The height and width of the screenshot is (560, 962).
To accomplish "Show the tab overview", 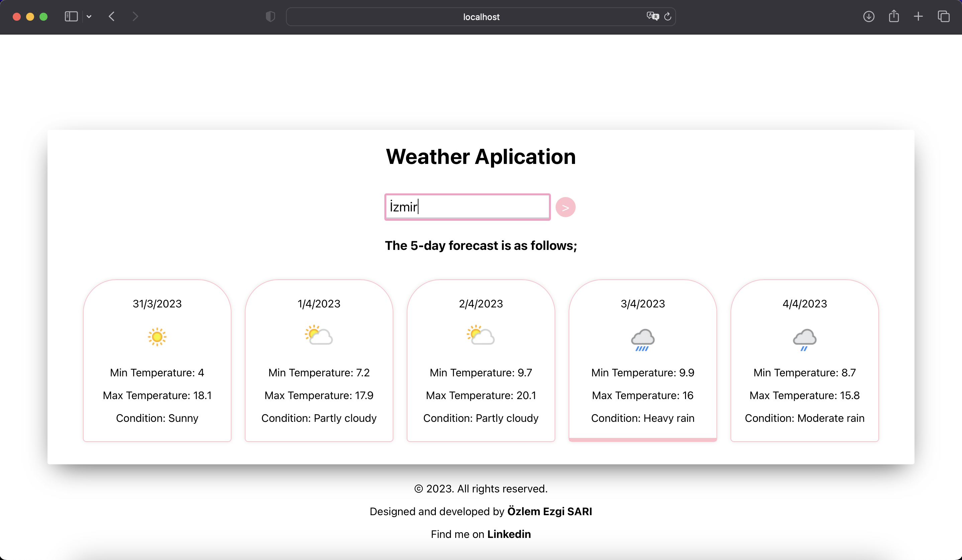I will tap(943, 16).
